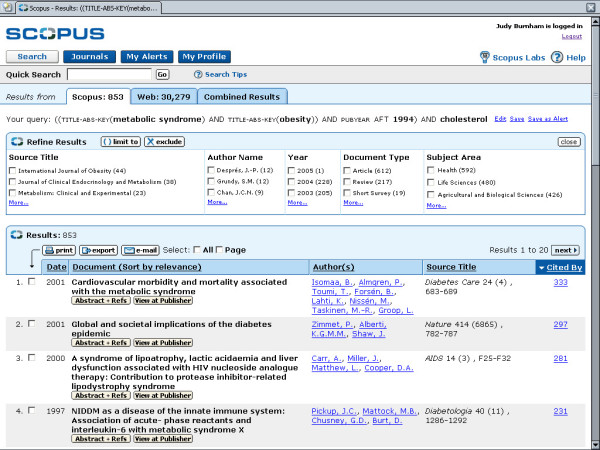Click the Scopus logo
This screenshot has width=600, height=450.
(x=55, y=33)
